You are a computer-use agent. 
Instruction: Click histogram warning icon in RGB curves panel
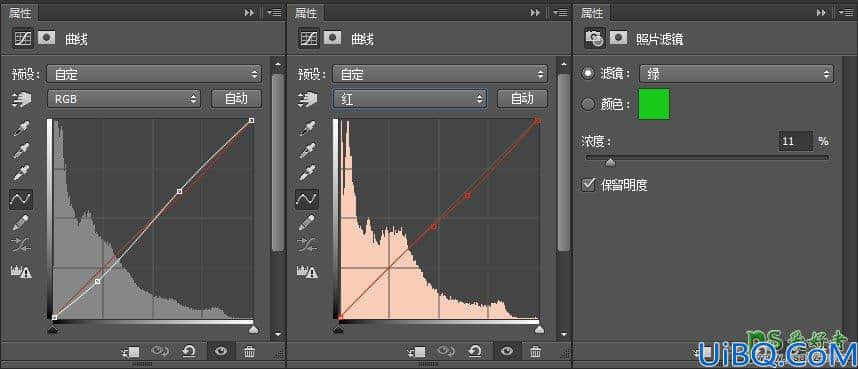coord(21,271)
